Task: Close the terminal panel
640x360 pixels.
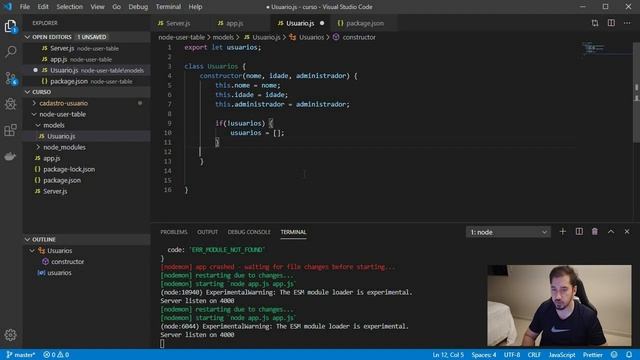Action: 627,232
